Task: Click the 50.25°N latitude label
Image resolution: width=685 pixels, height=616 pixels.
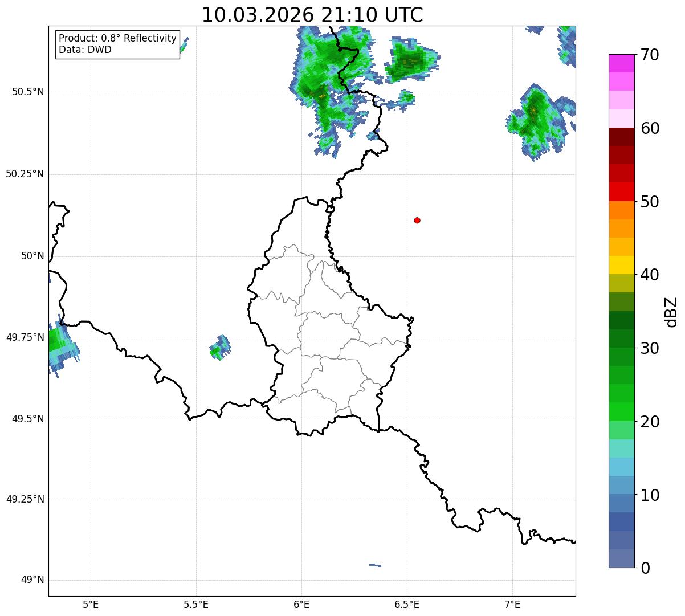Action: [25, 174]
